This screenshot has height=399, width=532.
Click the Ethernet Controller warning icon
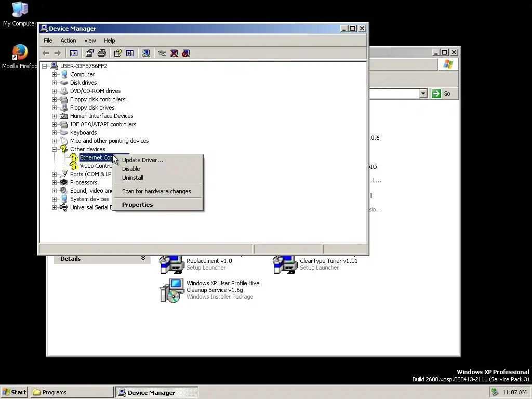[74, 157]
